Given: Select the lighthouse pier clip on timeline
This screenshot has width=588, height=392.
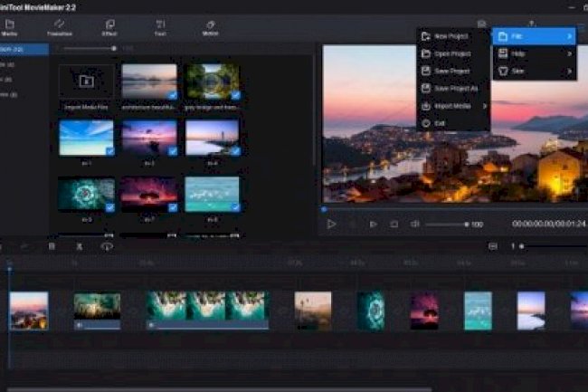Looking at the screenshot, I should (x=531, y=311).
